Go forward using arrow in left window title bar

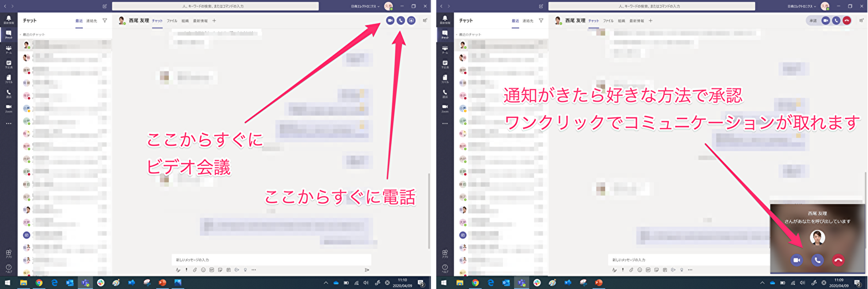pyautogui.click(x=12, y=6)
